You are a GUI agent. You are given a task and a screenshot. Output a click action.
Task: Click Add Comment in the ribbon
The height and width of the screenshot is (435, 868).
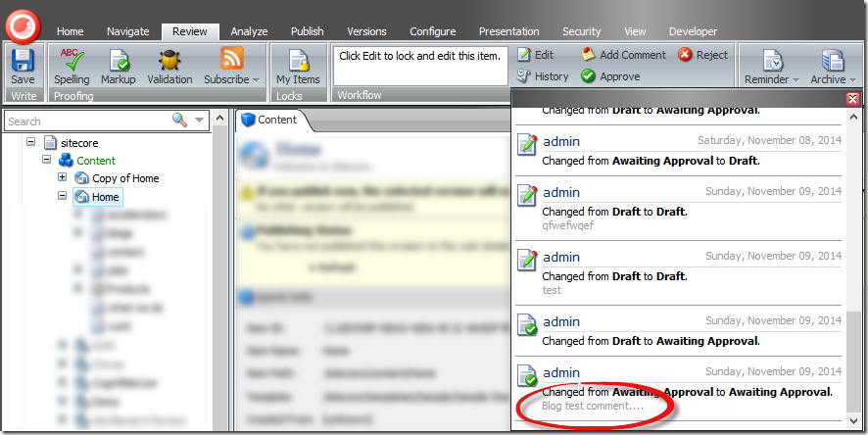pos(623,55)
